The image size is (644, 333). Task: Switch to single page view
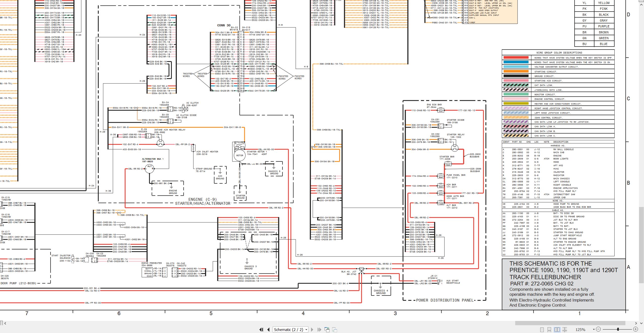click(x=542, y=329)
